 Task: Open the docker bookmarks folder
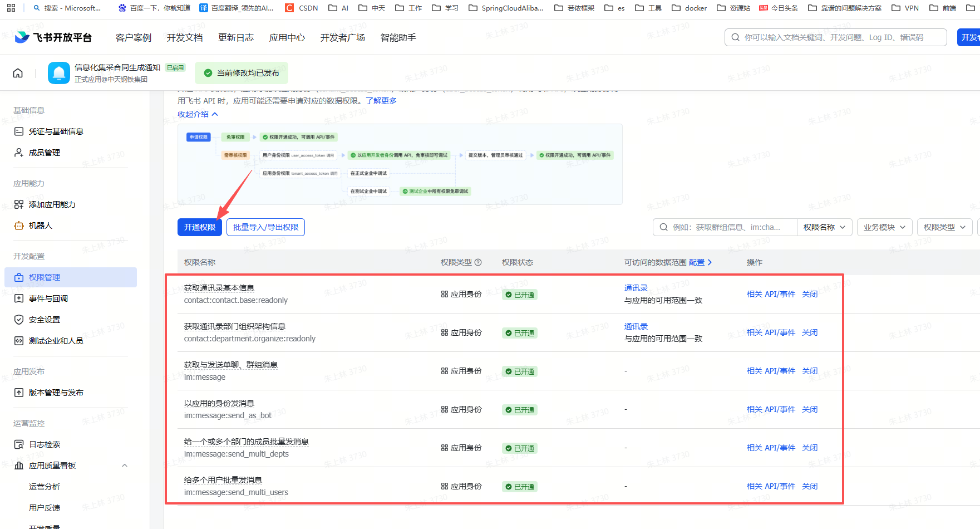point(689,8)
